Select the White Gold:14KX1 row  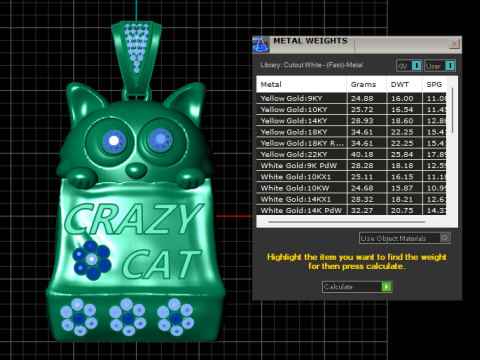tap(351, 199)
